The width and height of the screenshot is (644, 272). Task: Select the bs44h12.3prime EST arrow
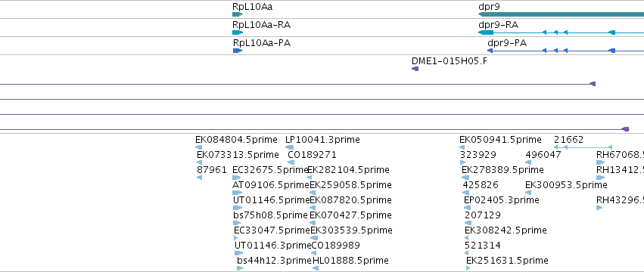(240, 268)
